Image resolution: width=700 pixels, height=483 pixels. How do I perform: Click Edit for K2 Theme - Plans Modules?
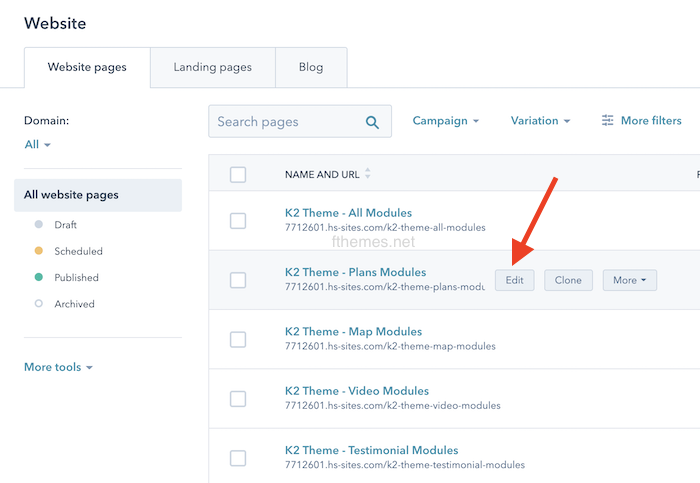tap(514, 280)
